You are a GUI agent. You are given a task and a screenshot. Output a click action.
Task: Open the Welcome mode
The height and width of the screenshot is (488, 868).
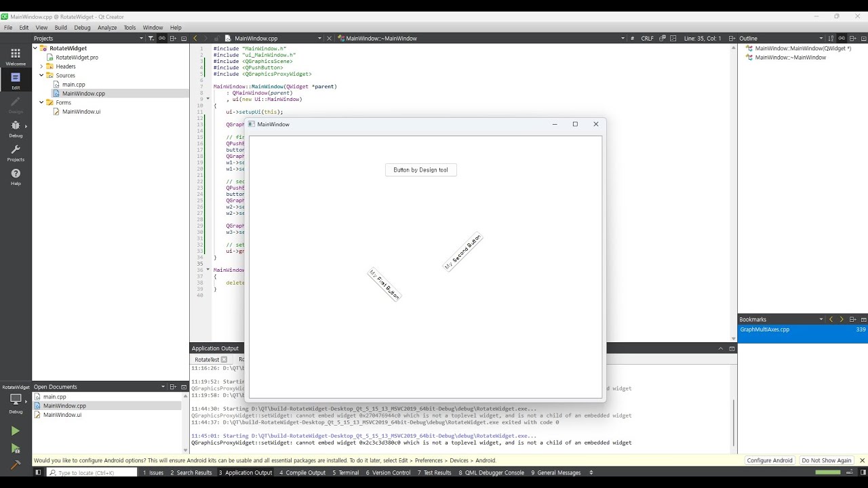tap(16, 56)
